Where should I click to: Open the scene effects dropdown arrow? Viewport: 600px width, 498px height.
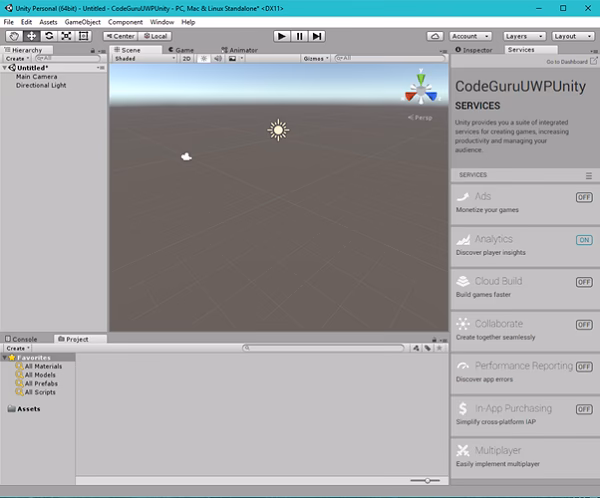242,59
